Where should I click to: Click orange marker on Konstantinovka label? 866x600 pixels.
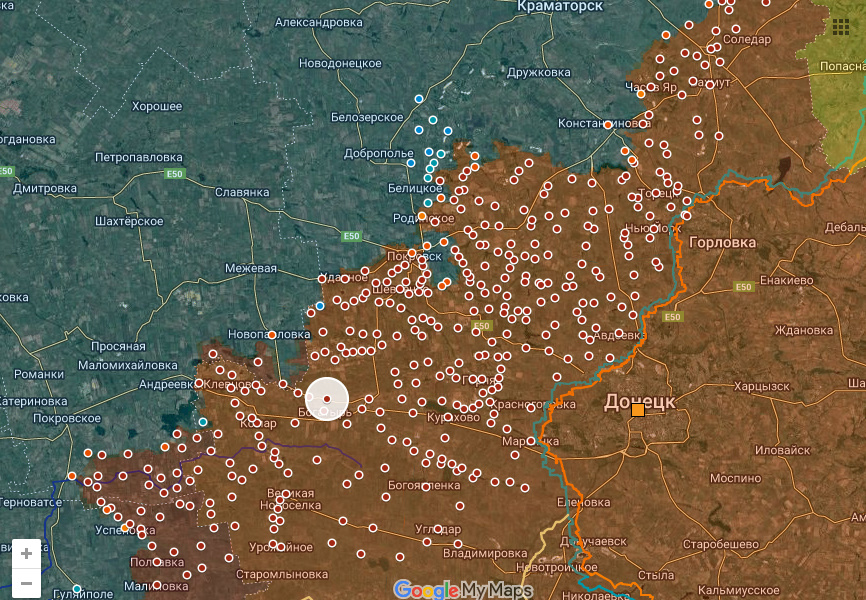608,125
